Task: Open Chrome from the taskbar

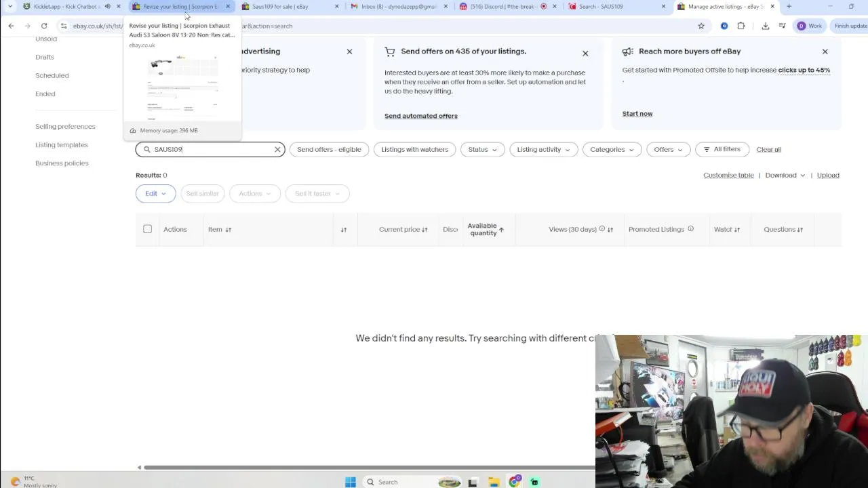Action: pos(515,482)
